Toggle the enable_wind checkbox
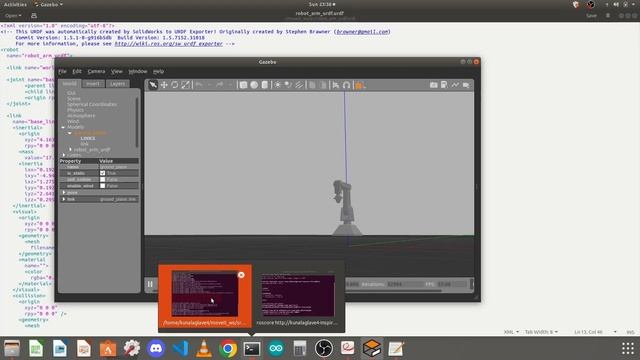This screenshot has height=360, width=640. [102, 186]
